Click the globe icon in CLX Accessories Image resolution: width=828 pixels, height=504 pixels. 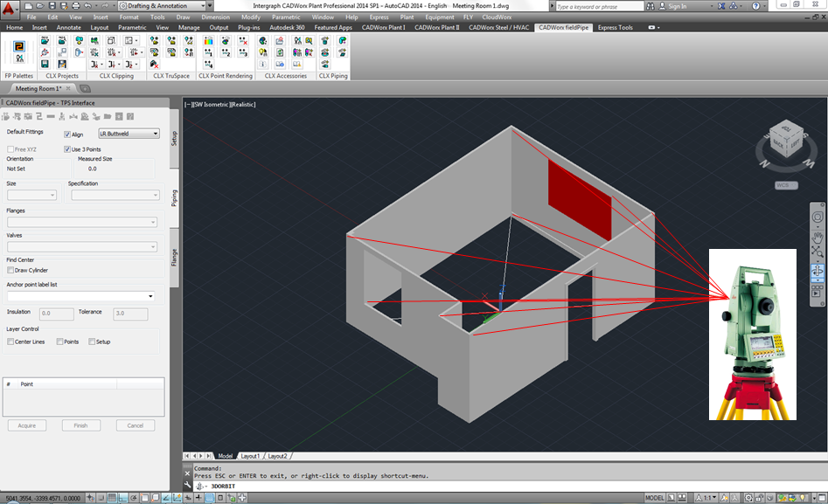coord(262,41)
